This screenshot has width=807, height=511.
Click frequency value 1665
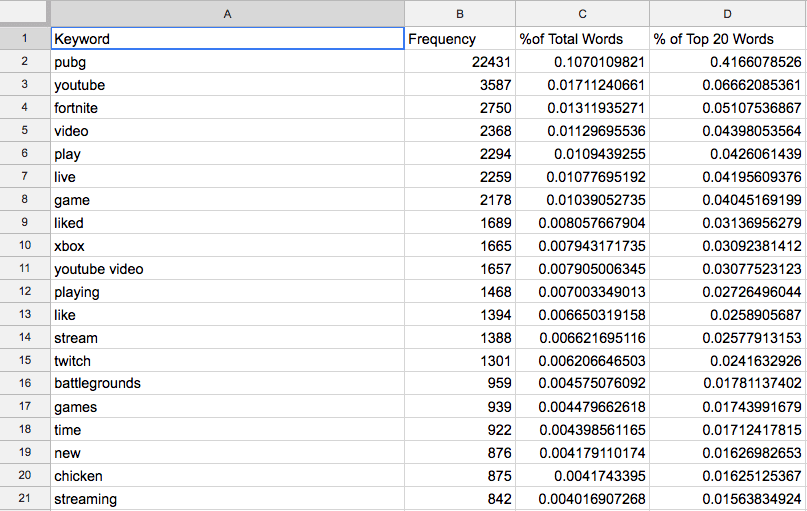point(460,245)
